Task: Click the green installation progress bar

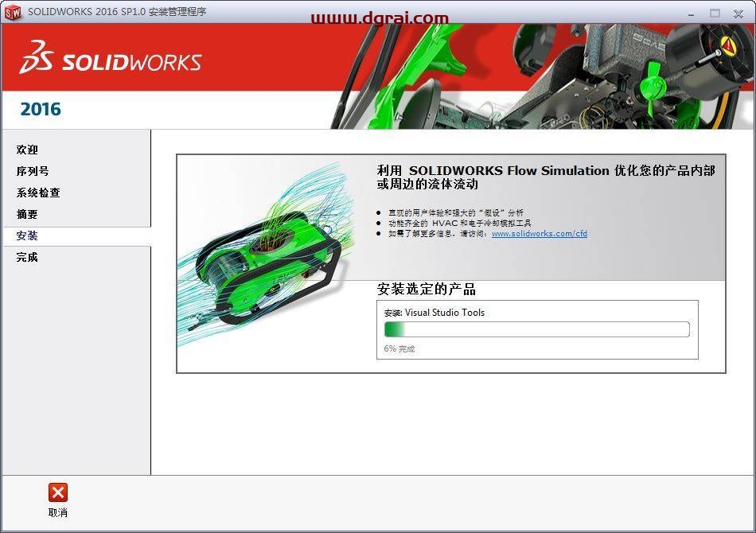Action: pos(537,329)
